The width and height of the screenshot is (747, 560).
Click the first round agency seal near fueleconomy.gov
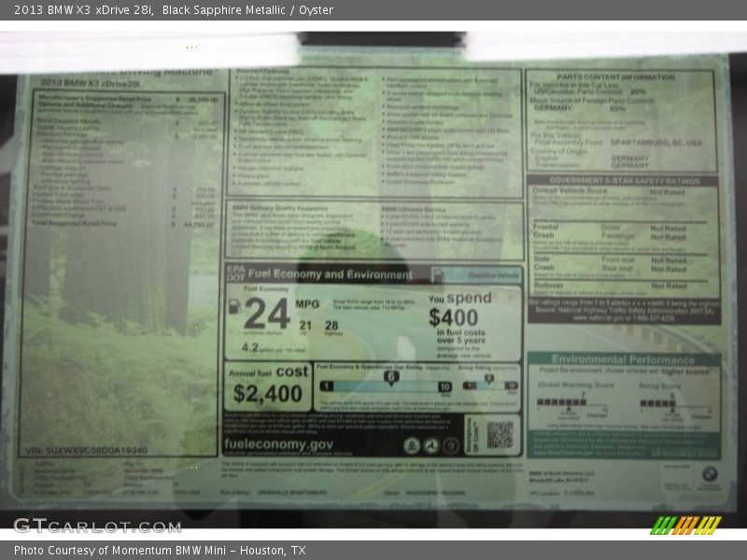tap(412, 446)
